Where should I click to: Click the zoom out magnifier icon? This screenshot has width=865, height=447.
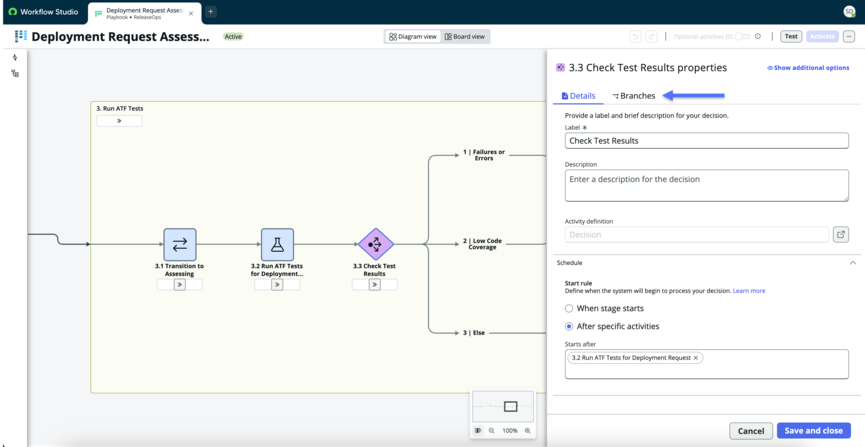click(x=492, y=430)
